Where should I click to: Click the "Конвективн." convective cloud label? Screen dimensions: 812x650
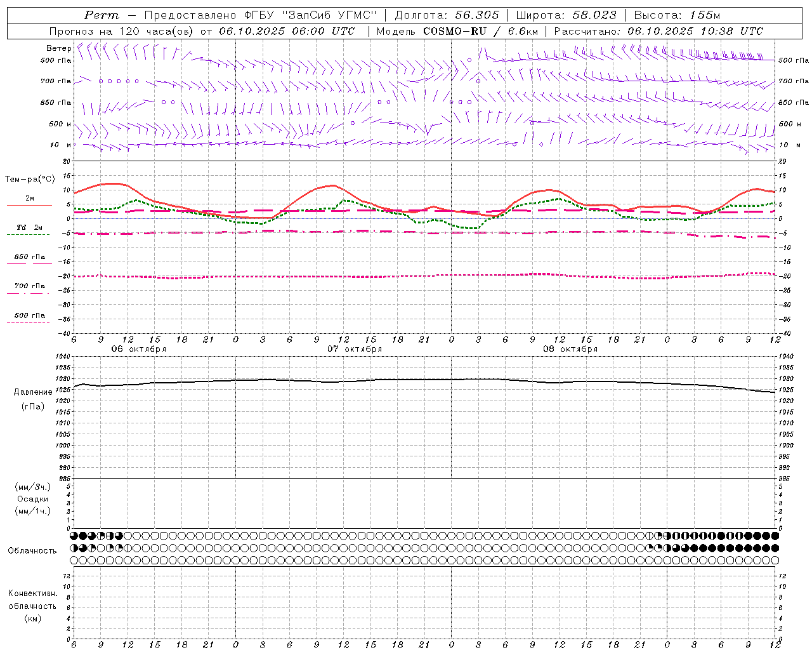click(33, 594)
